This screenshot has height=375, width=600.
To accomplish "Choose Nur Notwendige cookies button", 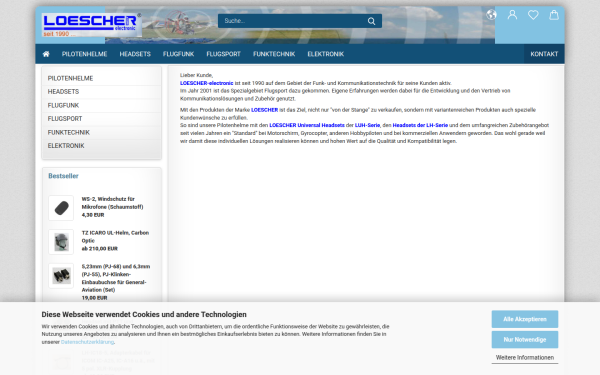I will pyautogui.click(x=525, y=339).
